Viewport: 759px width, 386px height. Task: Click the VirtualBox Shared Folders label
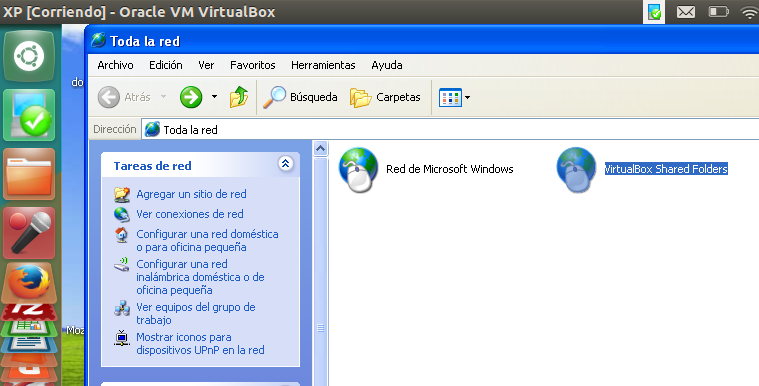(x=666, y=169)
